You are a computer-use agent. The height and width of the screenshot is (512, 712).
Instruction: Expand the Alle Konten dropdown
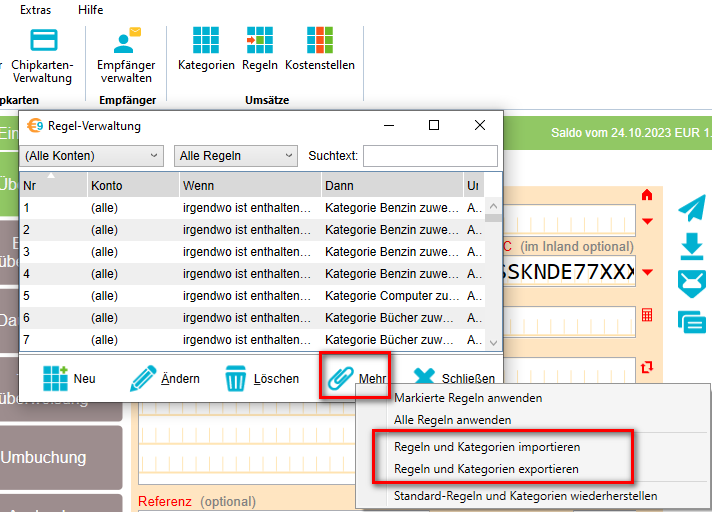(x=92, y=156)
